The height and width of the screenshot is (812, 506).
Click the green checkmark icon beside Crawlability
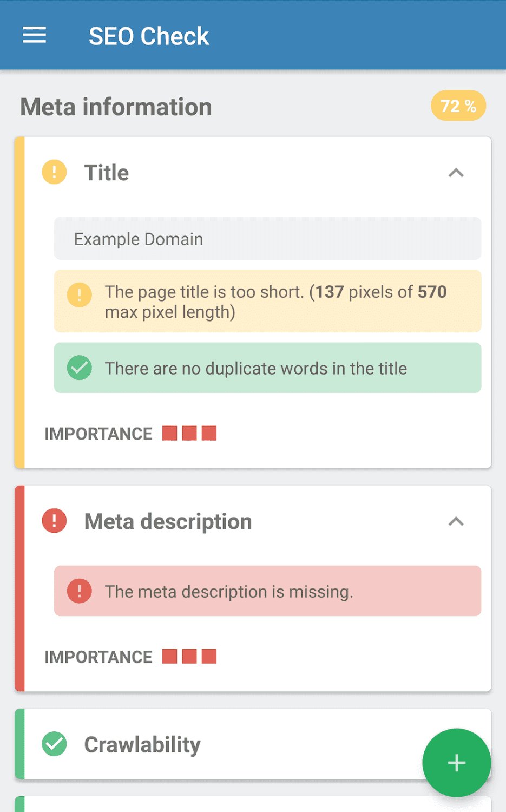coord(54,744)
